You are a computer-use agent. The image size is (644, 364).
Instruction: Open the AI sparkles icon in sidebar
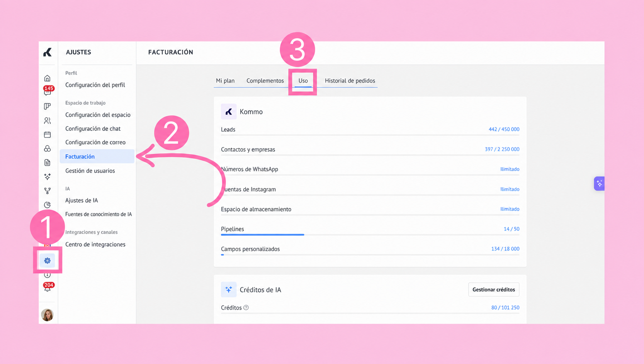tap(48, 176)
